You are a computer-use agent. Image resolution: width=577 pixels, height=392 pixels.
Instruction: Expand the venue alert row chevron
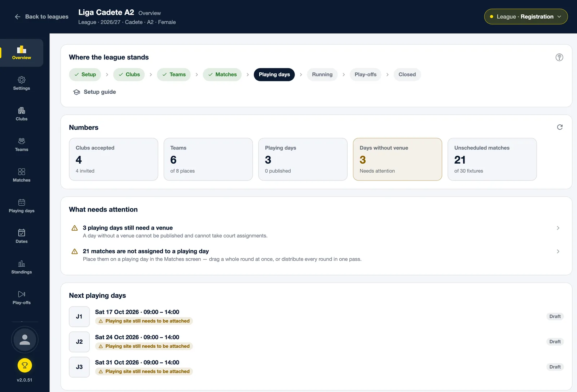pos(558,228)
